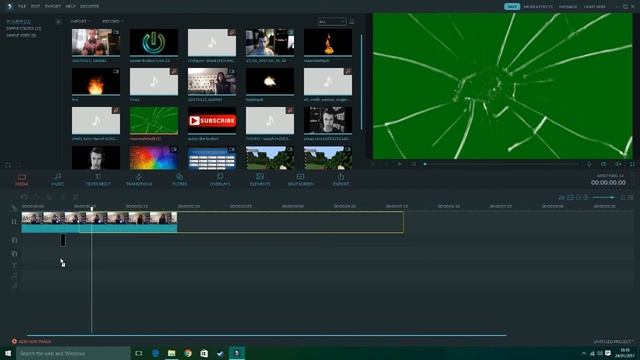Click the Filmora taskbar icon
Image resolution: width=640 pixels, height=360 pixels.
click(x=237, y=353)
